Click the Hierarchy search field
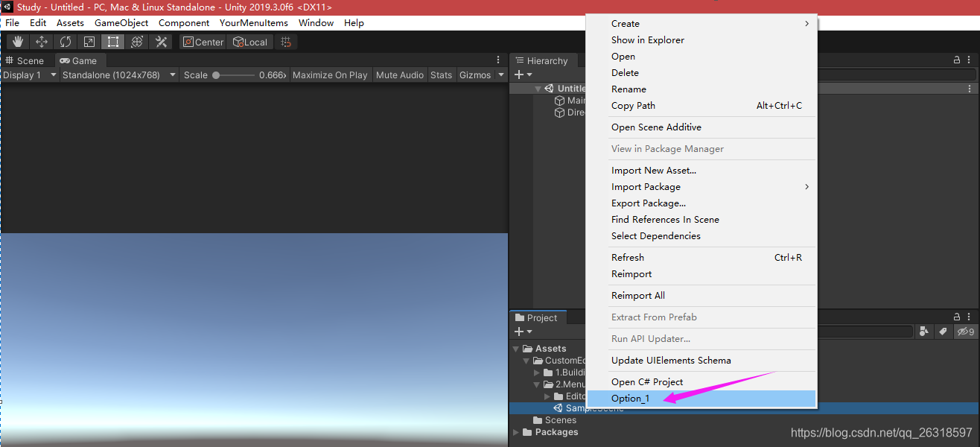This screenshot has height=447, width=980. point(897,74)
